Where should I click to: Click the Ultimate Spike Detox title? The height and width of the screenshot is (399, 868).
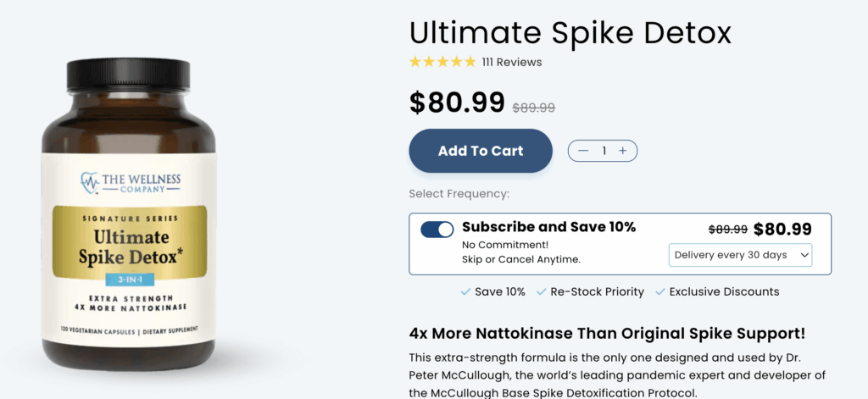point(570,32)
